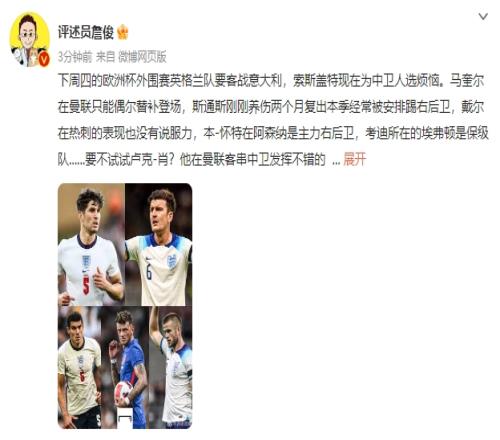This screenshot has height=440, width=500.
Task: Open the photo of the player raising his arm
Action: pyautogui.click(x=170, y=367)
